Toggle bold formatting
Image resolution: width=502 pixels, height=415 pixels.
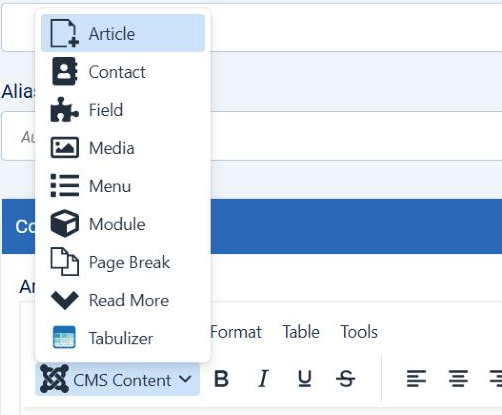pos(221,379)
